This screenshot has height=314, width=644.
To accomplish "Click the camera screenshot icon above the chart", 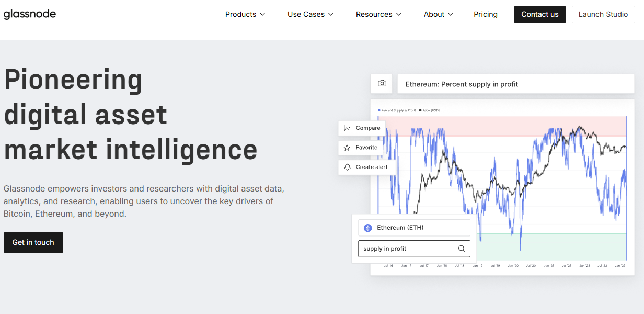I will point(381,84).
